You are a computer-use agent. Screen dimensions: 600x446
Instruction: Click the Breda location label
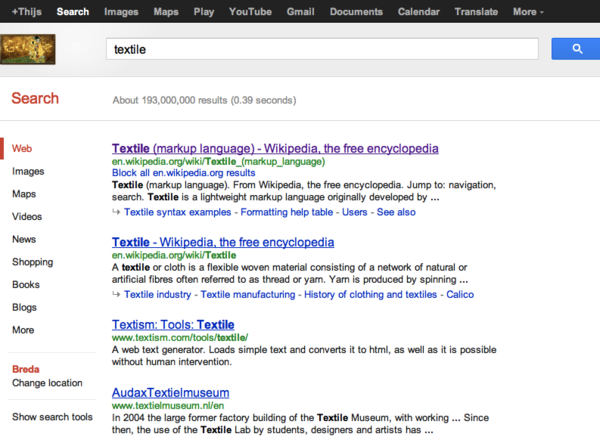[26, 369]
